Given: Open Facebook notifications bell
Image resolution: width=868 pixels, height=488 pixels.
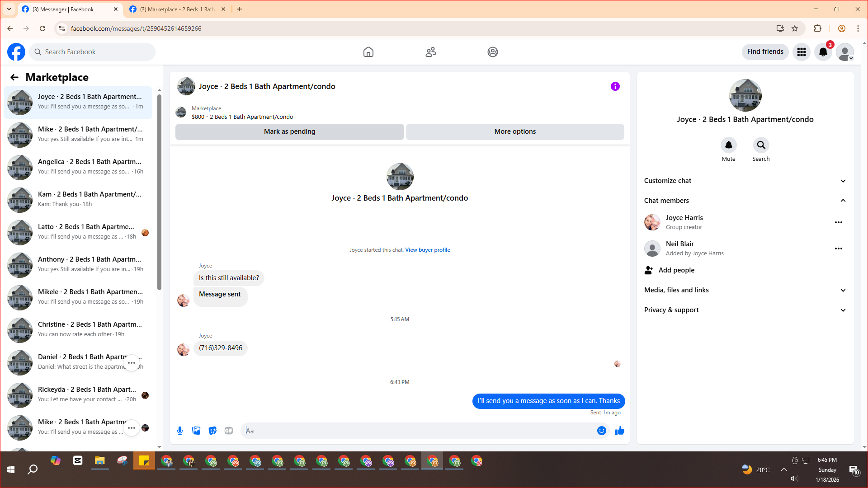Looking at the screenshot, I should click(x=823, y=52).
